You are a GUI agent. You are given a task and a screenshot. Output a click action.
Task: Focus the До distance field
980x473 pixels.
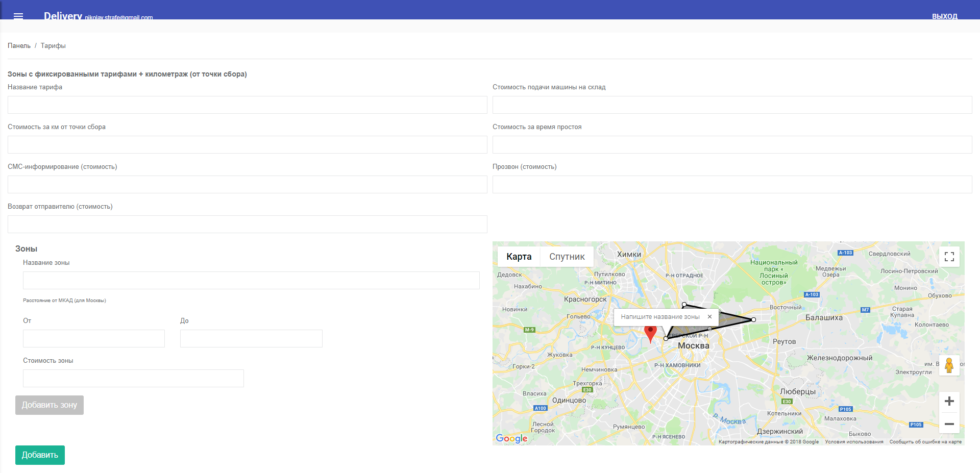coord(251,338)
